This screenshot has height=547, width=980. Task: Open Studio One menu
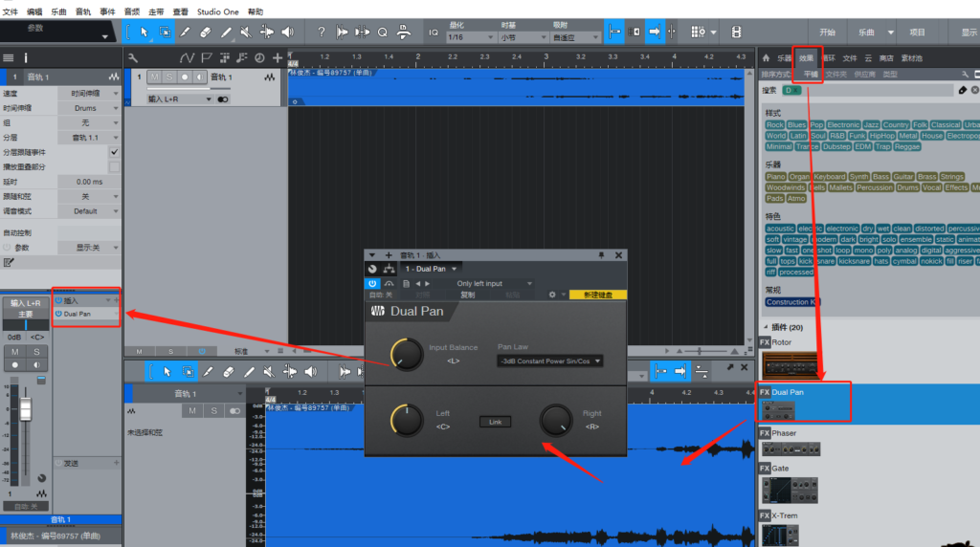[217, 11]
